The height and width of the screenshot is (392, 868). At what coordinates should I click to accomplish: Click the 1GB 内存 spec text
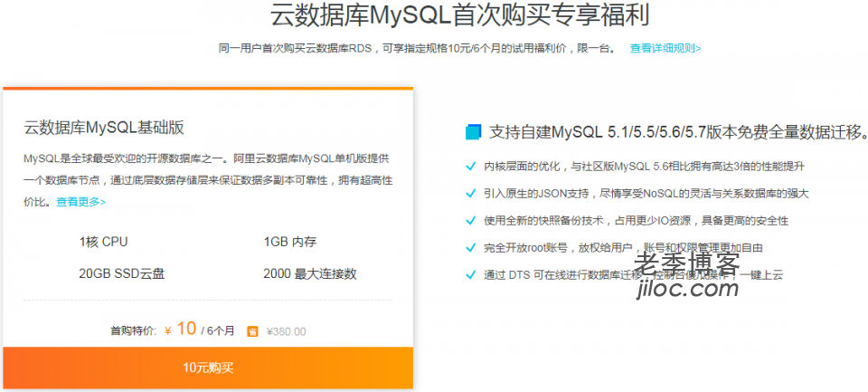(290, 243)
